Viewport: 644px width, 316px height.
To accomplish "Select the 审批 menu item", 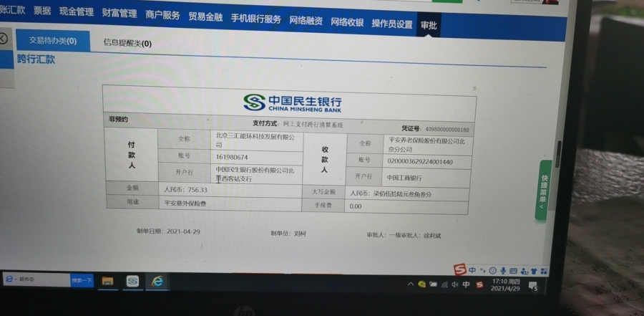I will point(429,25).
